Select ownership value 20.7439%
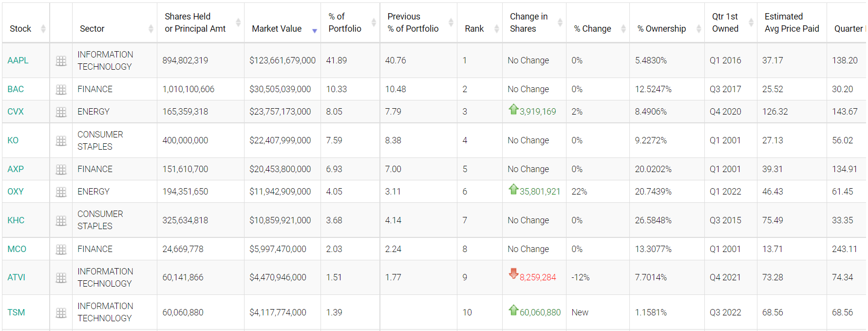This screenshot has height=331, width=868. pyautogui.click(x=653, y=192)
